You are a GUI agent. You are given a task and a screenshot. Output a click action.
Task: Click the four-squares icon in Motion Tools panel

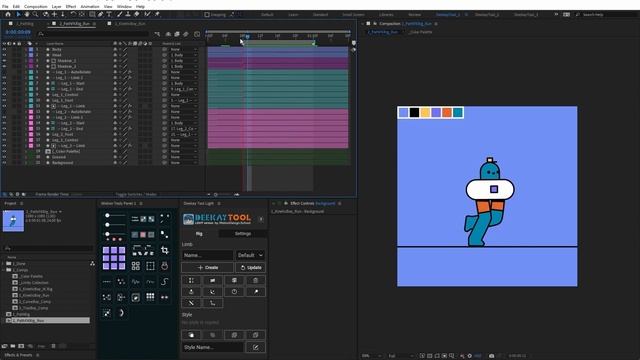pos(136,266)
